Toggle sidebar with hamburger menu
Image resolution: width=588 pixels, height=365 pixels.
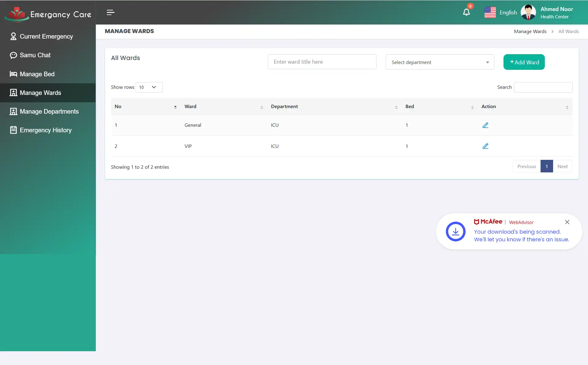click(x=110, y=13)
